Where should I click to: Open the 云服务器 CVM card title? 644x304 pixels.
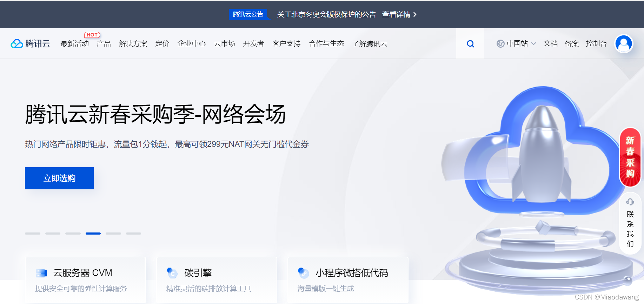pos(83,273)
